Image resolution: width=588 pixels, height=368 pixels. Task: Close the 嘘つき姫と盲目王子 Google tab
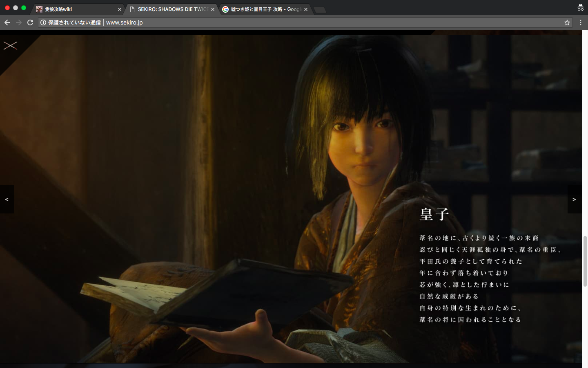[306, 9]
